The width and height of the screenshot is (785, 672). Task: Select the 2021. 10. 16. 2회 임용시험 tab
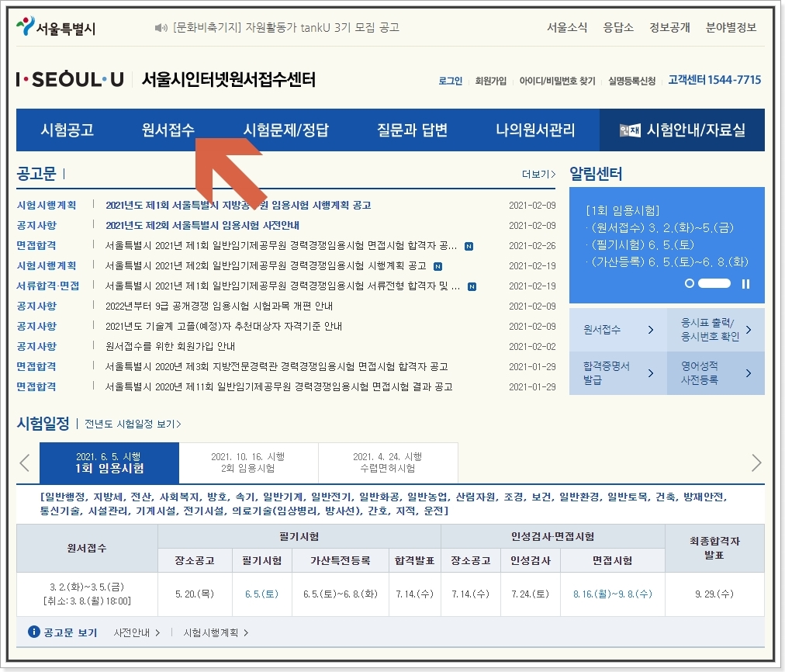pyautogui.click(x=248, y=462)
